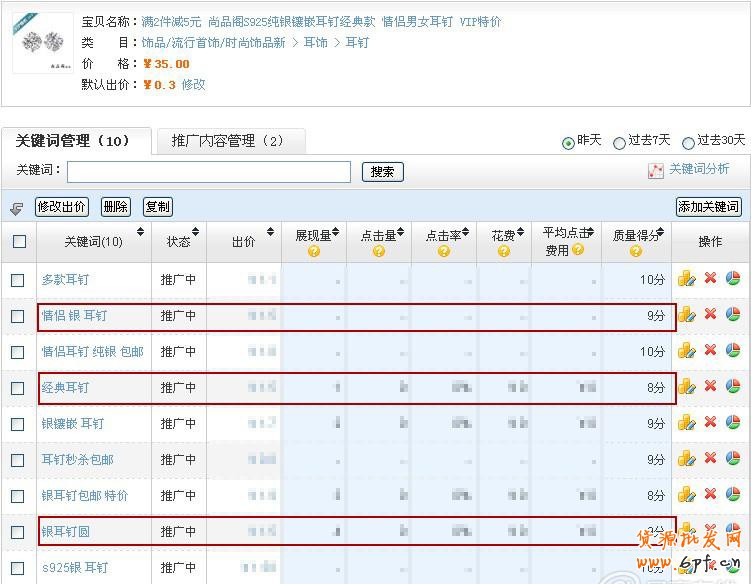Viewport: 751px width, 584px height.
Task: Switch to the 推广内容管理 tab
Action: tap(229, 142)
